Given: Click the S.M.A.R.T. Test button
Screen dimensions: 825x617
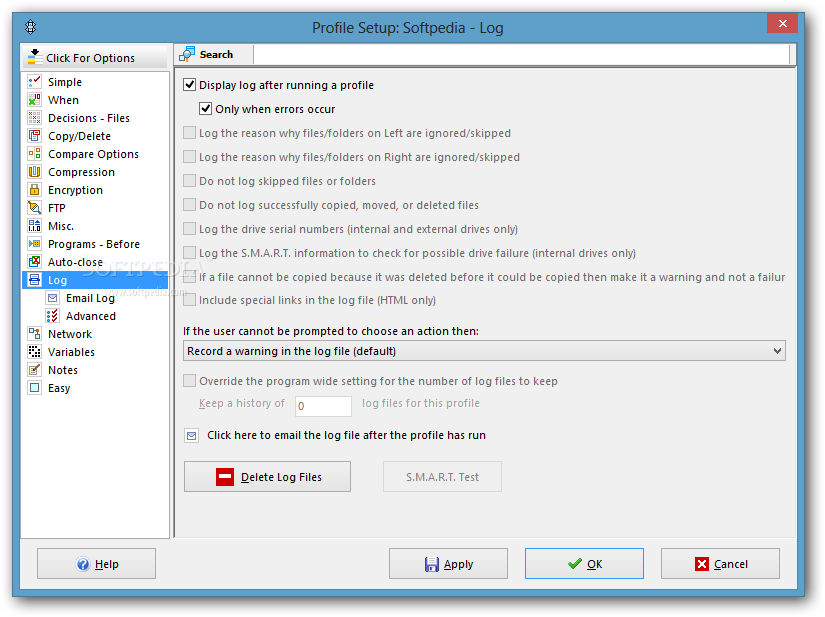Looking at the screenshot, I should (x=442, y=477).
